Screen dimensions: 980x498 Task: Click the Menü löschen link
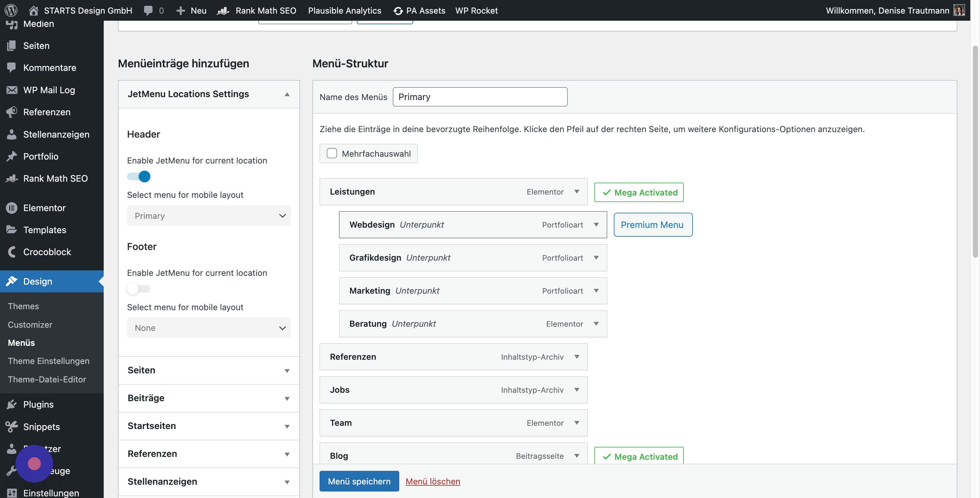(x=433, y=481)
